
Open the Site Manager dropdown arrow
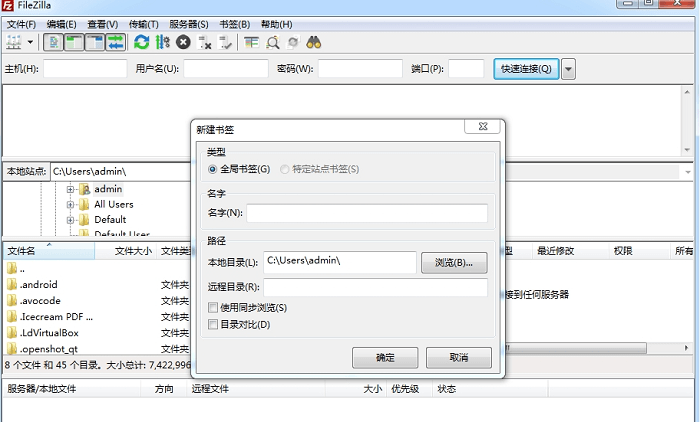pos(30,43)
